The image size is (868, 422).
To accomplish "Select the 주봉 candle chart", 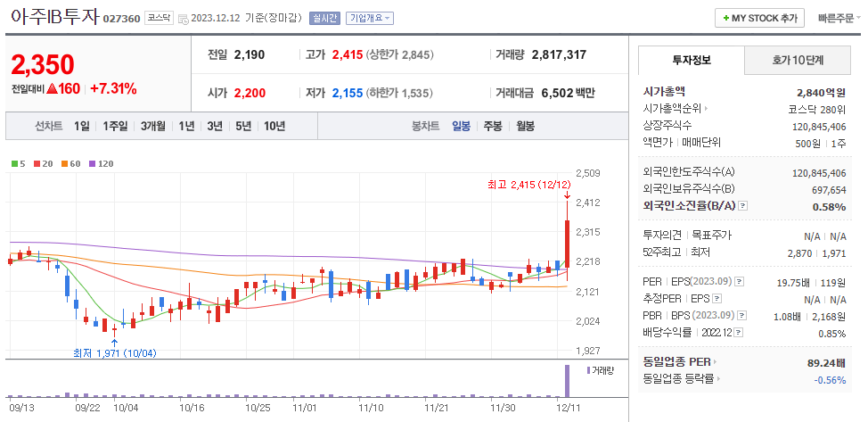I will pyautogui.click(x=493, y=126).
